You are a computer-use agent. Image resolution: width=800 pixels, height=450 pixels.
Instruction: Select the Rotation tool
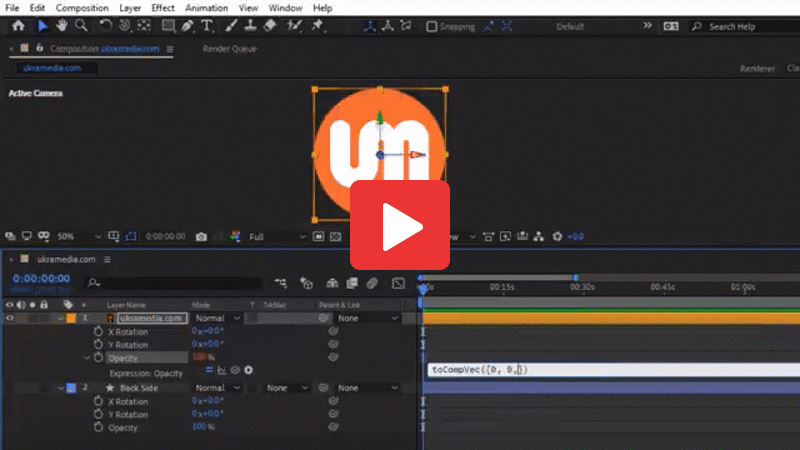click(105, 26)
